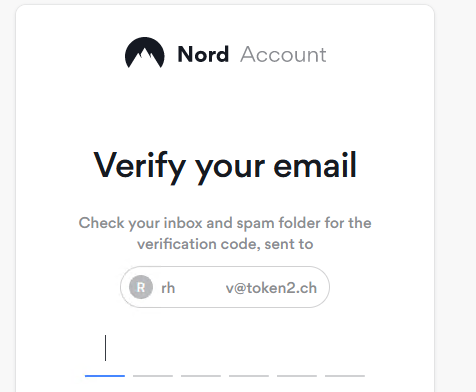Click the blank area between rh and v@token2.ch
This screenshot has width=476, height=392.
coord(200,288)
